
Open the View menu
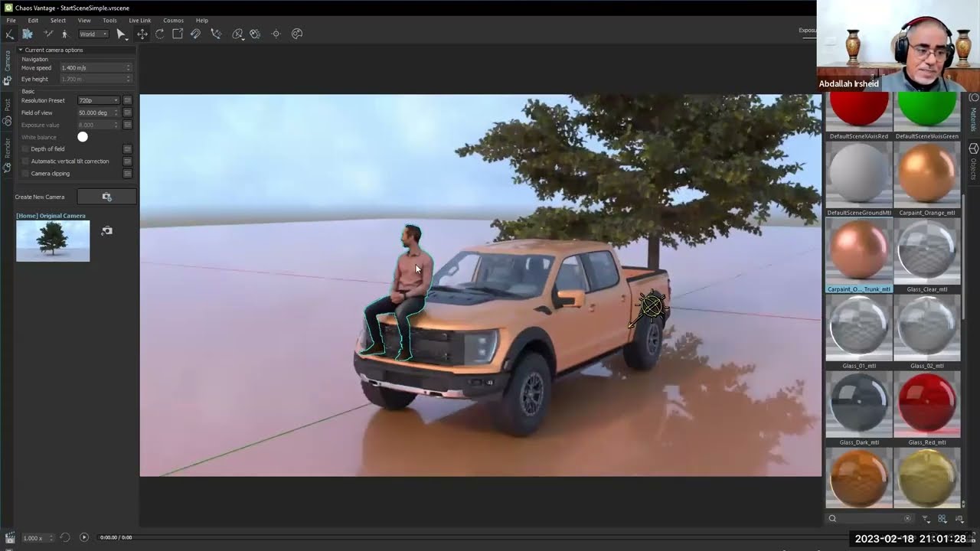[x=84, y=21]
